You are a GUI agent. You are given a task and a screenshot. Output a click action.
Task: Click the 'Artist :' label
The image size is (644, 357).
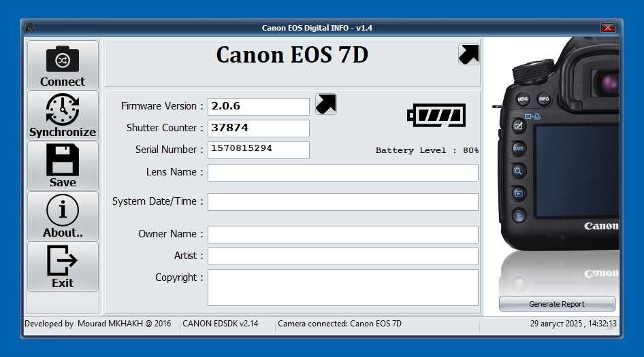point(189,256)
